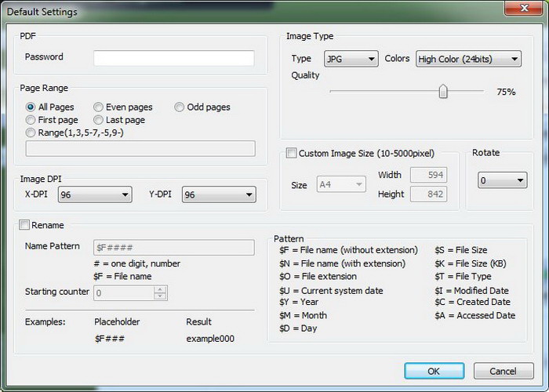
Task: Open the Y-DPI dropdown
Action: point(219,194)
